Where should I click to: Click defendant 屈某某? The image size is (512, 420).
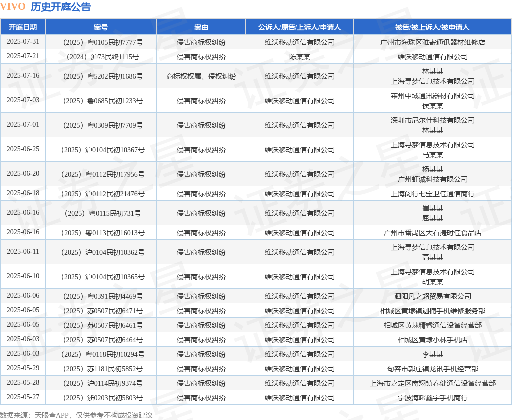point(432,219)
